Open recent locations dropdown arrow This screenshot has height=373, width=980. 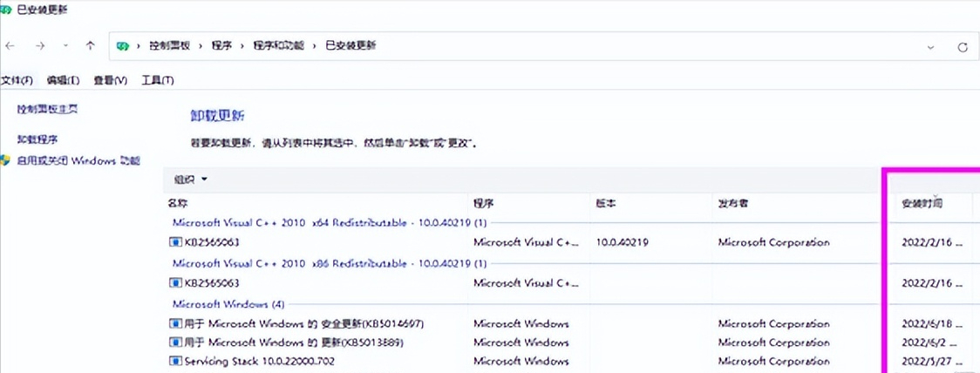point(66,45)
